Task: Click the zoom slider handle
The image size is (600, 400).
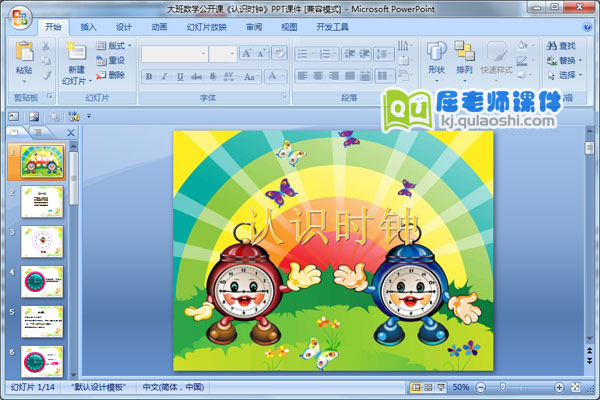Action: 503,387
